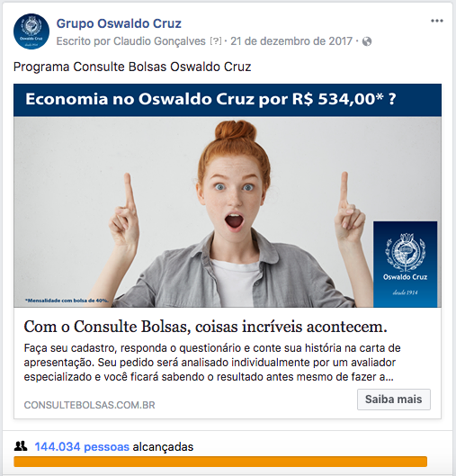
Task: Click the Mensalidade com bolsa de 40% footnote
Action: pyautogui.click(x=67, y=301)
